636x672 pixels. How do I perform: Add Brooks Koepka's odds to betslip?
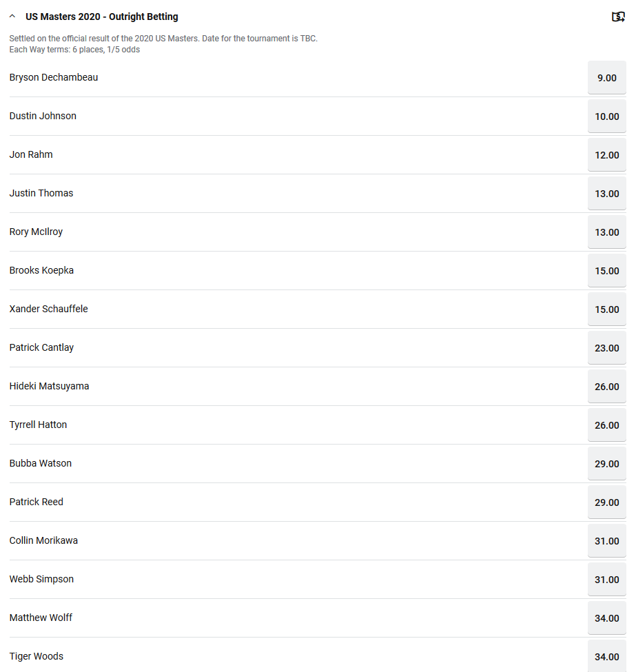pyautogui.click(x=606, y=271)
